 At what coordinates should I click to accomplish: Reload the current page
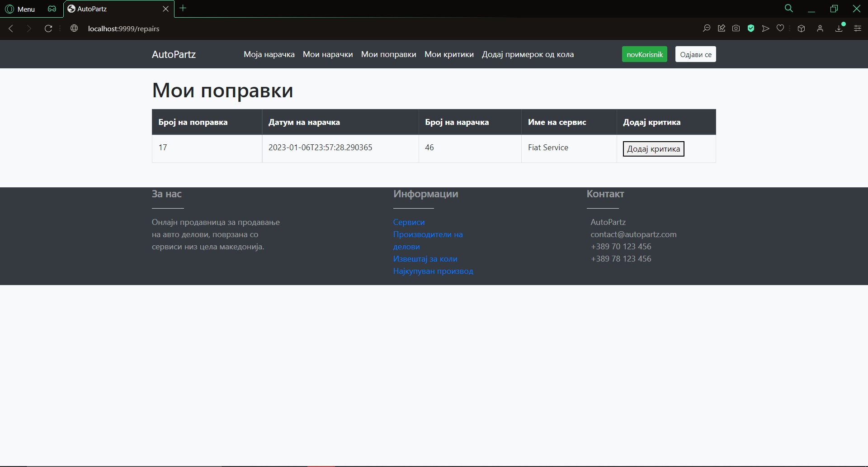[48, 29]
